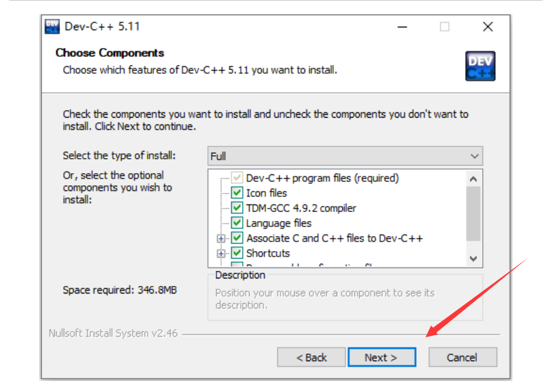Click the < Back button
Screen dimensions: 548x392
311,357
